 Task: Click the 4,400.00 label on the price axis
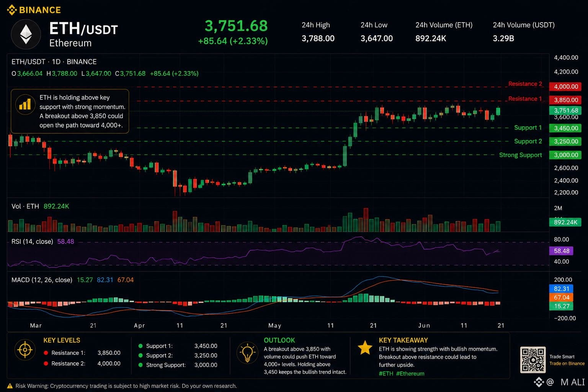point(566,58)
